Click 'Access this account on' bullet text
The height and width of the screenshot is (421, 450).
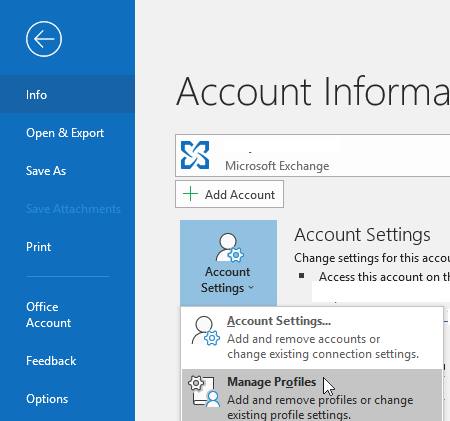click(384, 277)
